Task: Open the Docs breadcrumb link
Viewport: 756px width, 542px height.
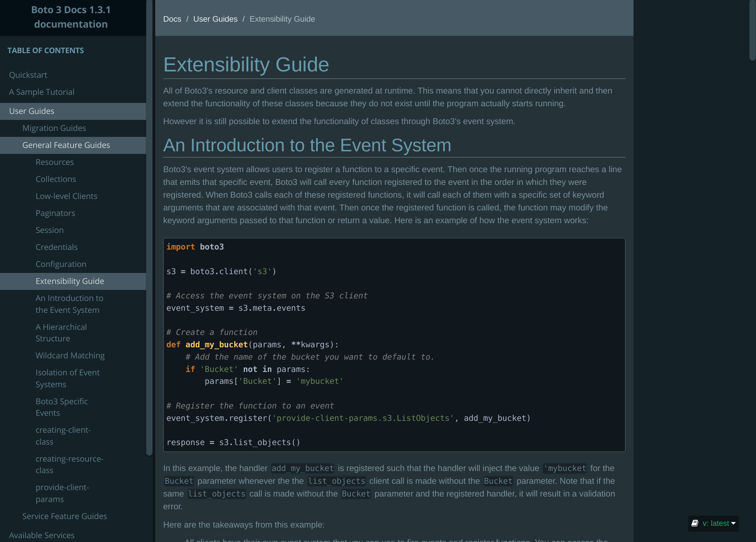Action: click(x=172, y=19)
